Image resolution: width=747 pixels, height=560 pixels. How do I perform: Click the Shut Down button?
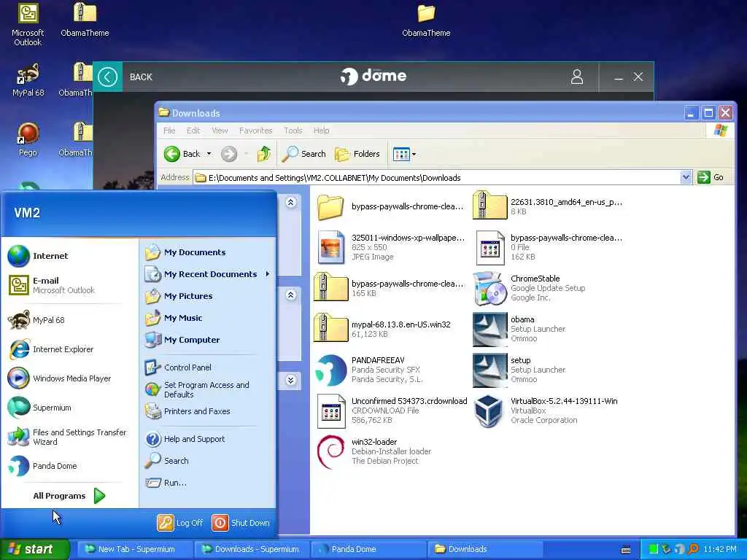tap(241, 523)
